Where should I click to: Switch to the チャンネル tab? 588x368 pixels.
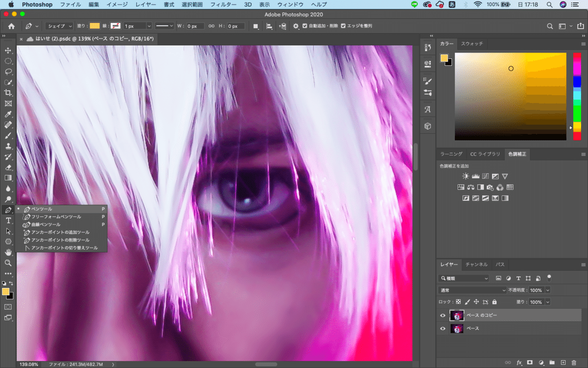[x=476, y=264]
